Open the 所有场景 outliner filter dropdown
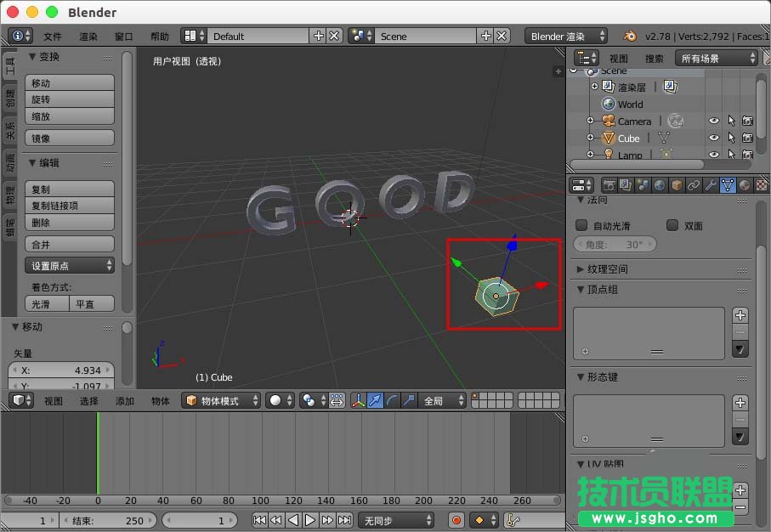The image size is (771, 532). [717, 58]
